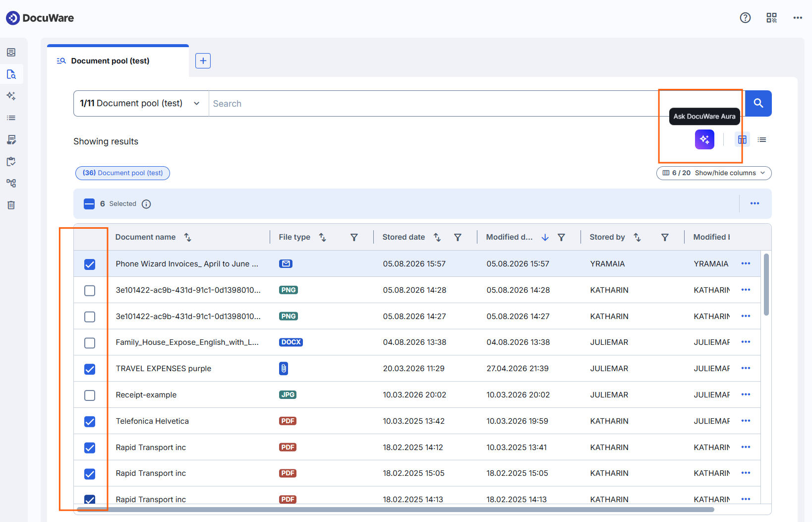Open row menu for Phone Wizard Invoices
Screen dimensions: 812x522
coord(746,263)
